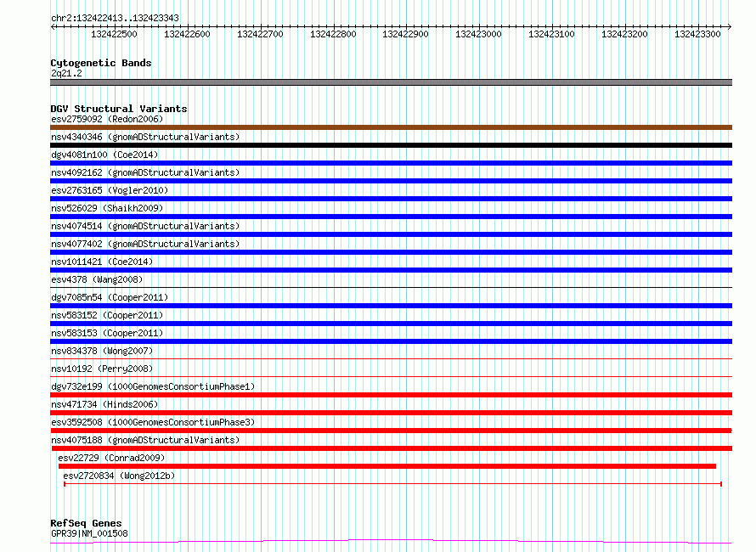Click ruler position 132423100

coord(551,34)
